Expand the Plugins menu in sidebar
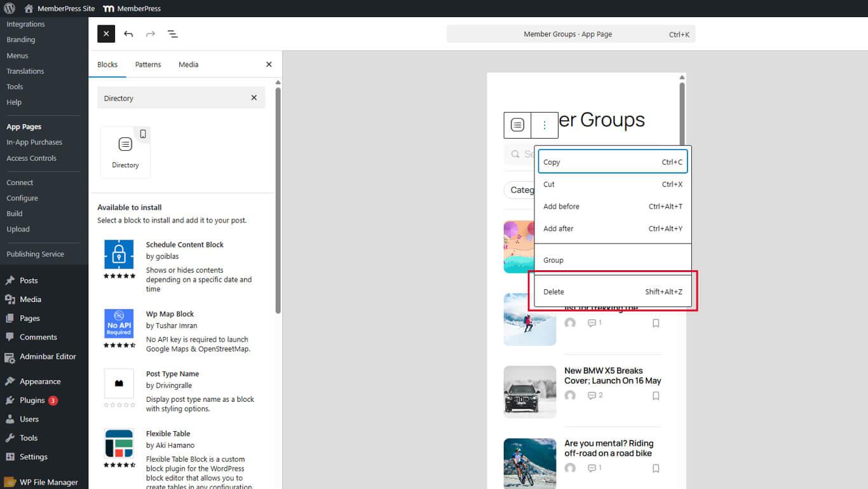This screenshot has width=868, height=489. (x=32, y=401)
